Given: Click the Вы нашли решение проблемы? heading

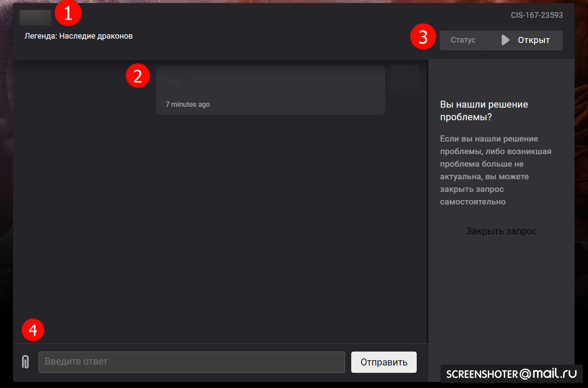Looking at the screenshot, I should coord(484,111).
